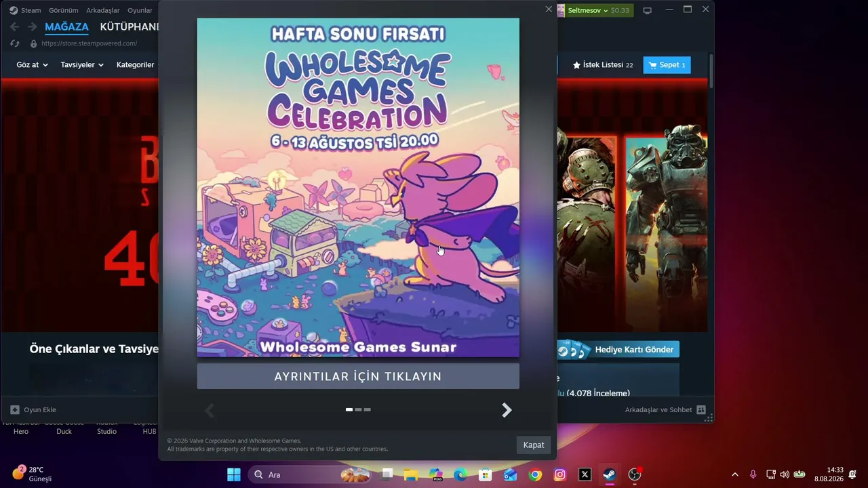Expand the Göz at dropdown
The image size is (868, 488).
click(33, 65)
